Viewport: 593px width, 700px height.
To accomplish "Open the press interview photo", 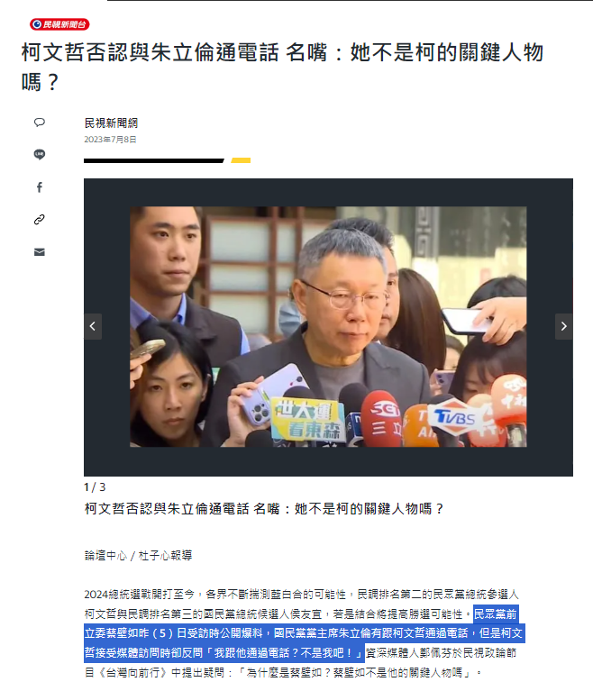I will pyautogui.click(x=328, y=326).
